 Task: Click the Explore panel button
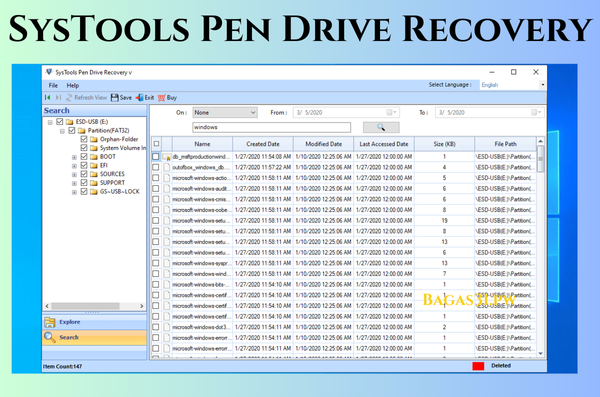coord(95,322)
